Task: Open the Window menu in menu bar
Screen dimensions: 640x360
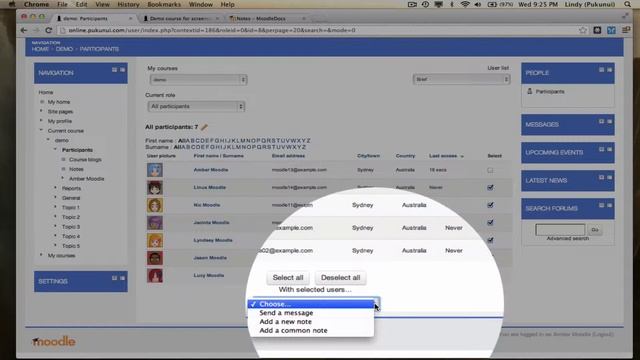Action: (200, 4)
